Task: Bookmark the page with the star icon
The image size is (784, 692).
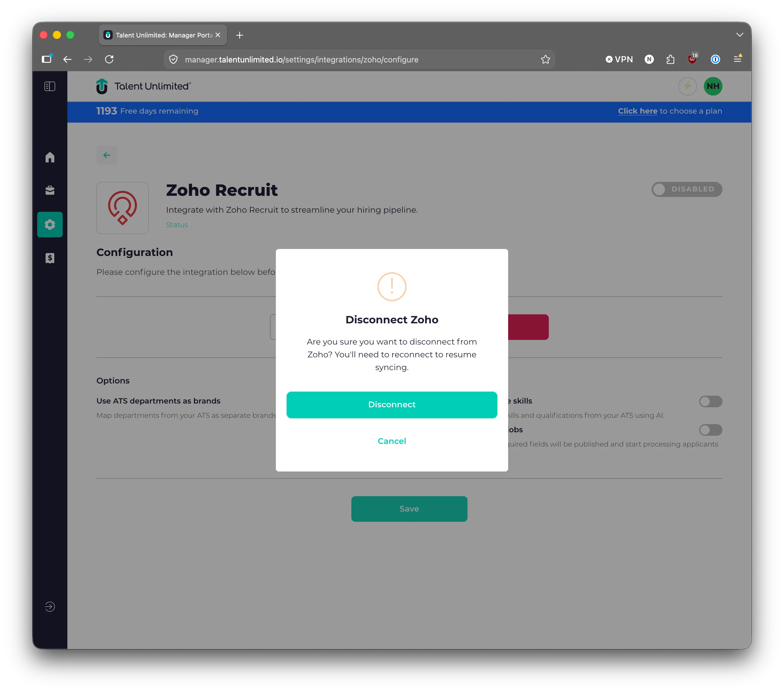Action: pyautogui.click(x=545, y=60)
